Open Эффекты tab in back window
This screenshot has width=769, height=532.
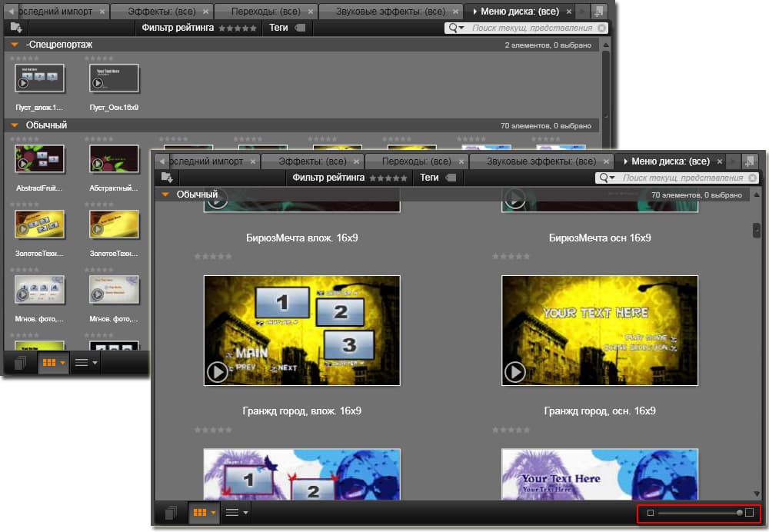(161, 12)
